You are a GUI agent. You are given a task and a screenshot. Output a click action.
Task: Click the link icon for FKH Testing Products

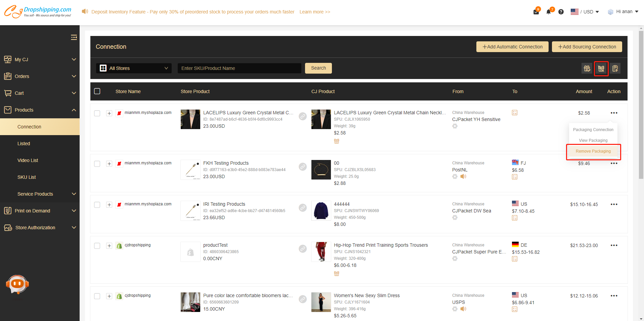tap(303, 167)
